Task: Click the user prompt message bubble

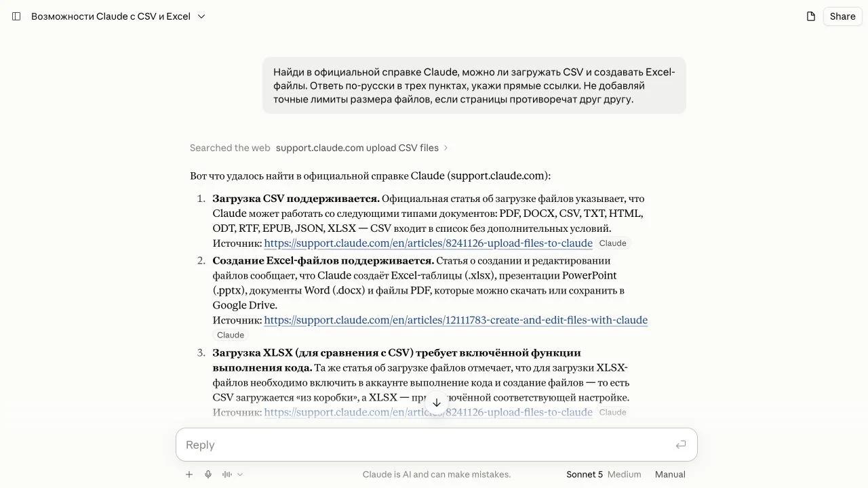Action: pos(474,85)
